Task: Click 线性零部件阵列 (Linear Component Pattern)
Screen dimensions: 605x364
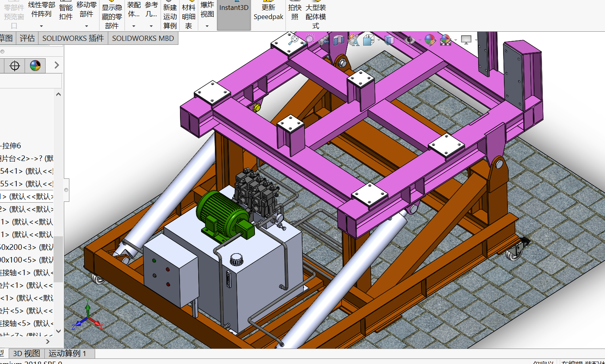Action: pyautogui.click(x=41, y=10)
